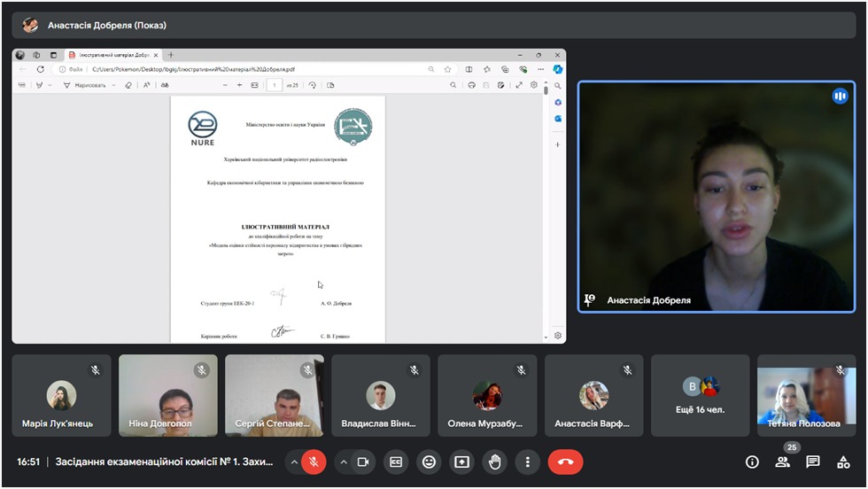868x489 pixels.
Task: Click the 'Ещё 16 чел.' participants tile
Action: (700, 394)
